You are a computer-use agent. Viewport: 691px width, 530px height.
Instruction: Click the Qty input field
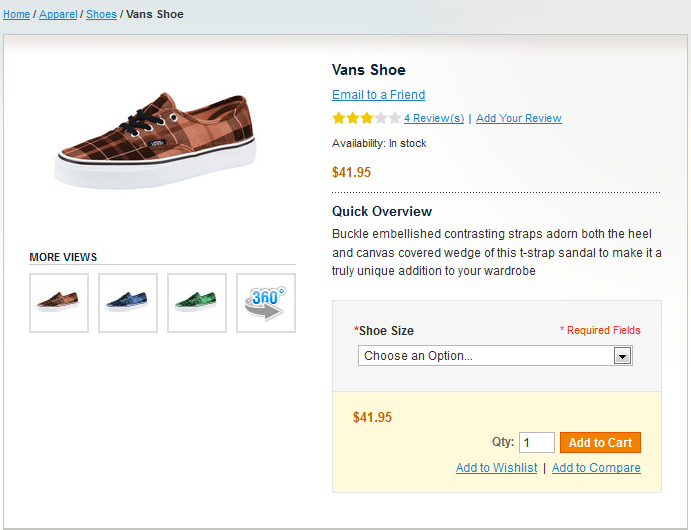pos(537,443)
